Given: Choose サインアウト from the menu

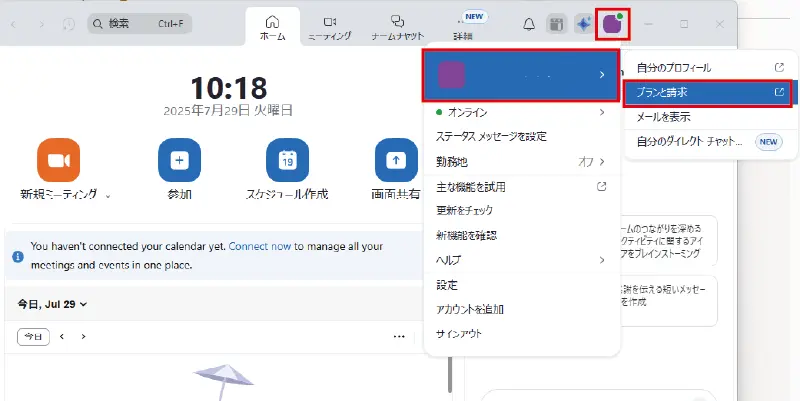Looking at the screenshot, I should 521,334.
